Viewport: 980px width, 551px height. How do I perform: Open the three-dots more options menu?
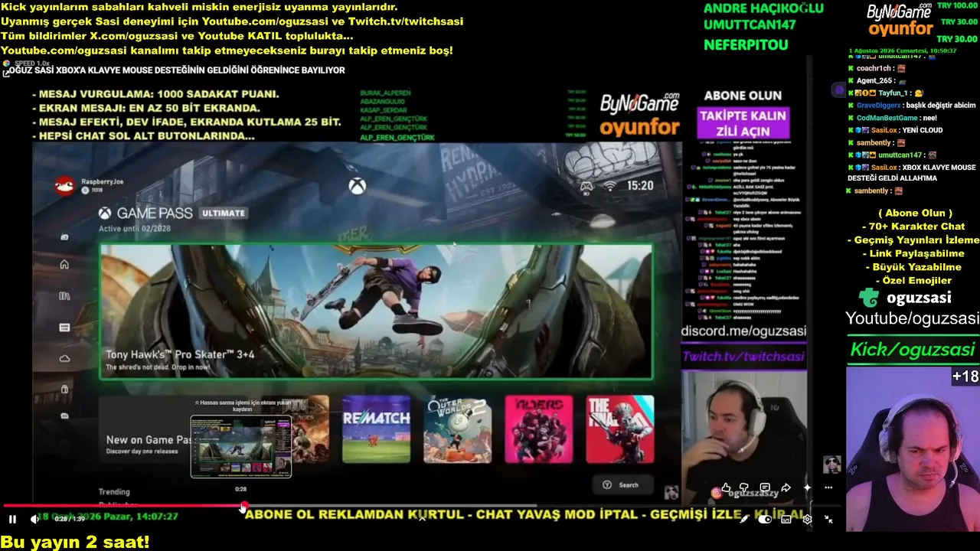[828, 487]
